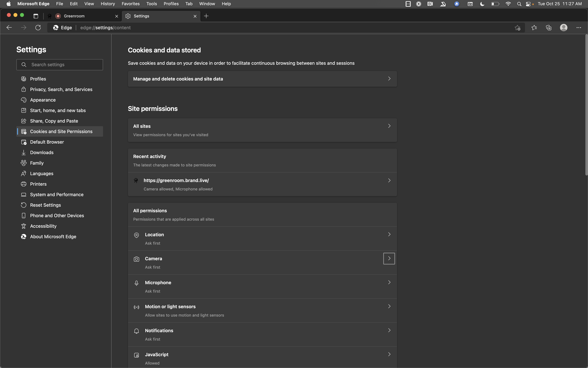Open greenroom.brand.live site permissions
The image size is (588, 368).
point(262,184)
